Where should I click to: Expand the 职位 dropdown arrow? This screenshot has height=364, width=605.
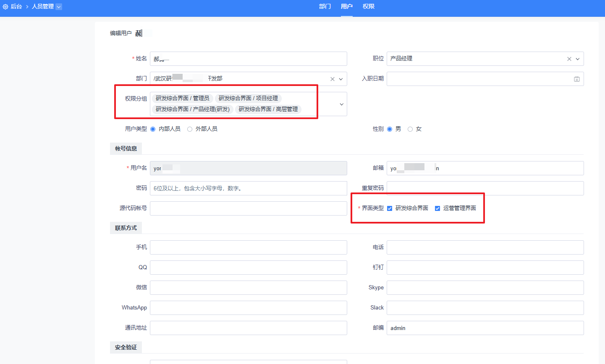click(x=578, y=59)
